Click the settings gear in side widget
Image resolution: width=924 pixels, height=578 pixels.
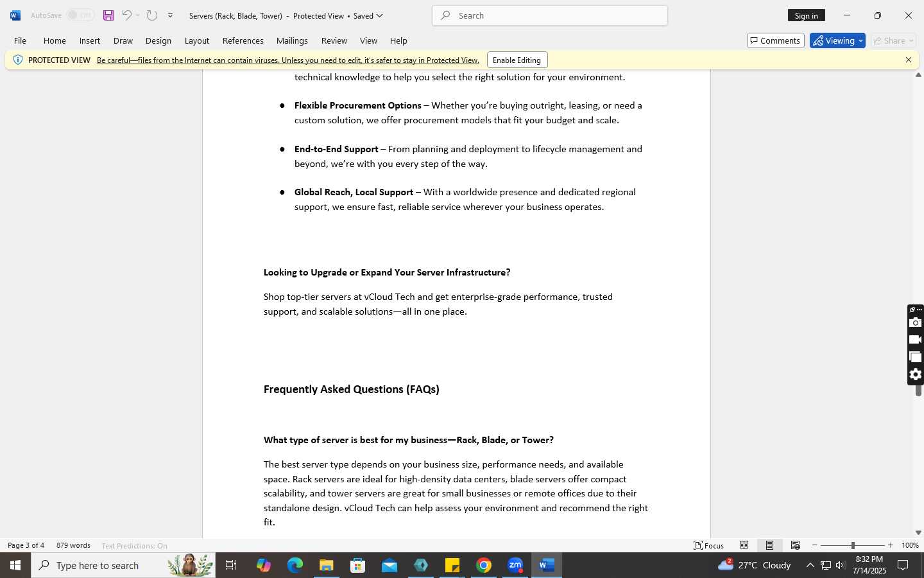916,374
